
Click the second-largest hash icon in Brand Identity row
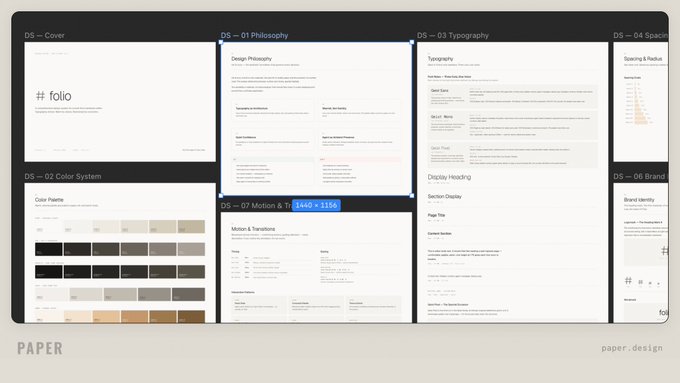[x=641, y=282]
